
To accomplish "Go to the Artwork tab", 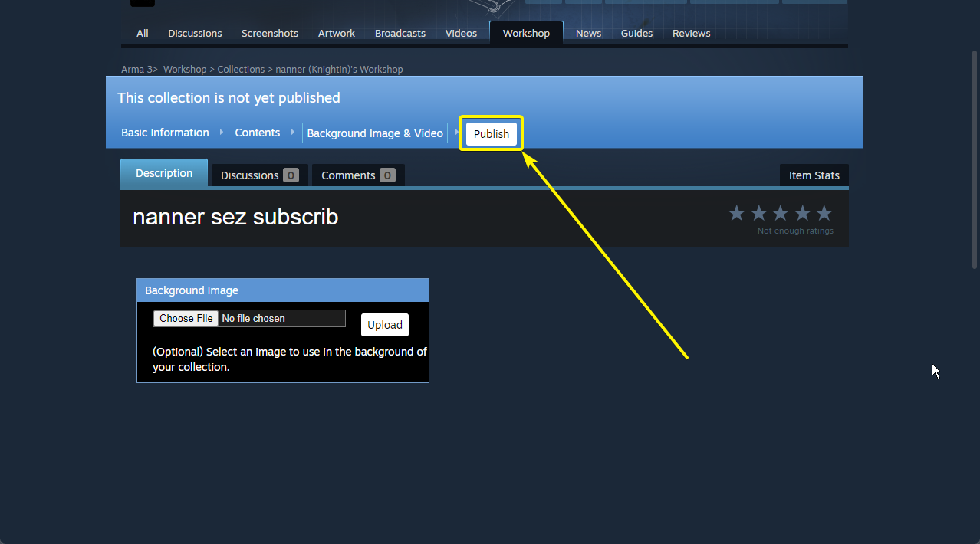I will click(x=337, y=33).
